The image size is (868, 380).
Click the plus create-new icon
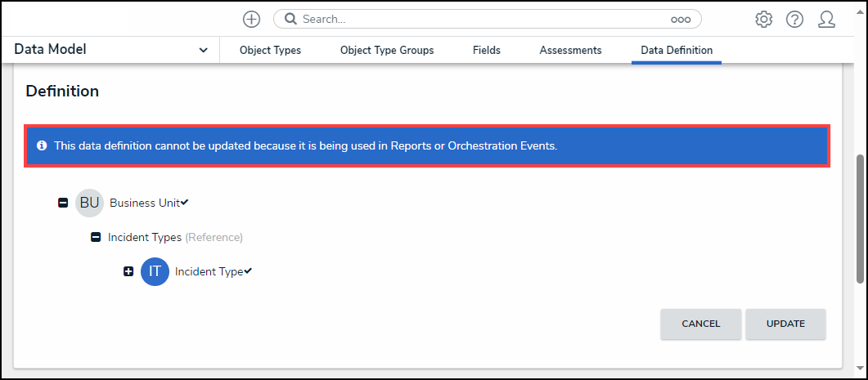click(x=252, y=19)
